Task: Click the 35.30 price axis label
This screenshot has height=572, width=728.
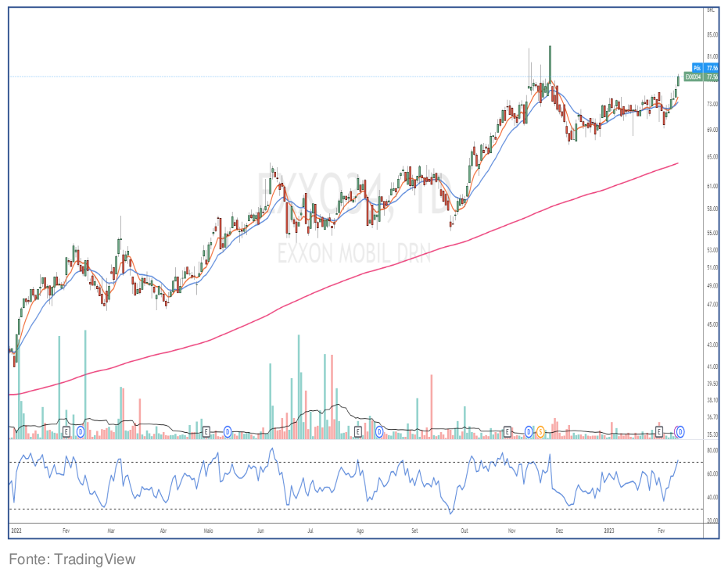Action: (712, 434)
